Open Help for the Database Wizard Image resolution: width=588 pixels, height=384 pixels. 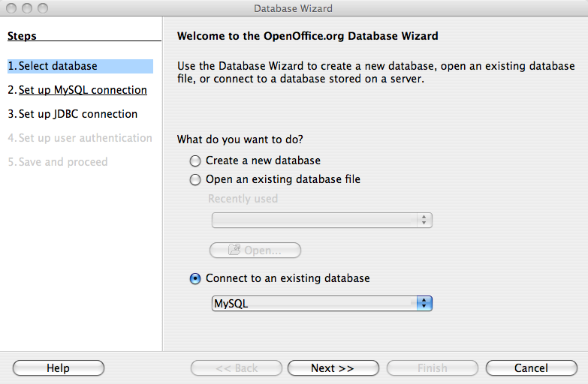pos(59,368)
